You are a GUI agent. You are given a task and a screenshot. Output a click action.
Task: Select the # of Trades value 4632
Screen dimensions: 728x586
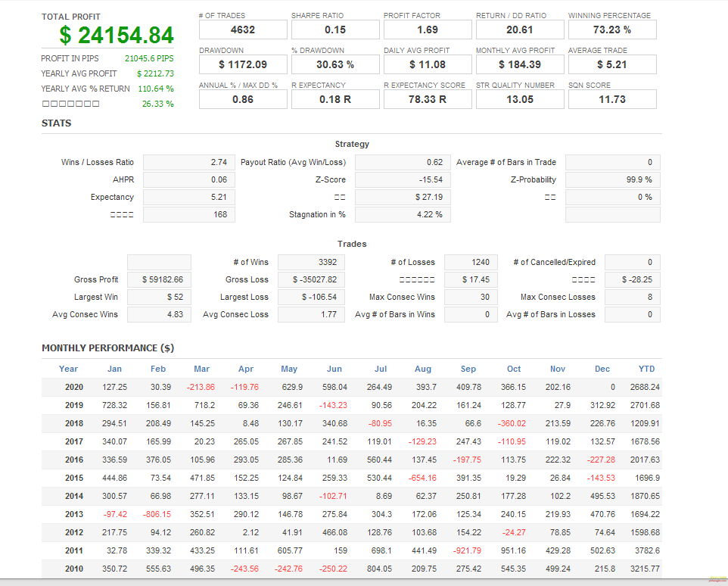pos(243,30)
